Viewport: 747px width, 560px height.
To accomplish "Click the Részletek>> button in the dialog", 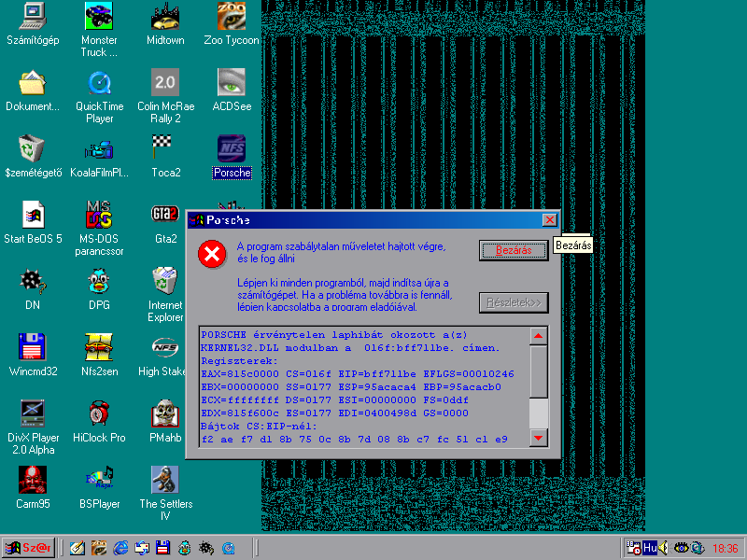I will point(514,302).
